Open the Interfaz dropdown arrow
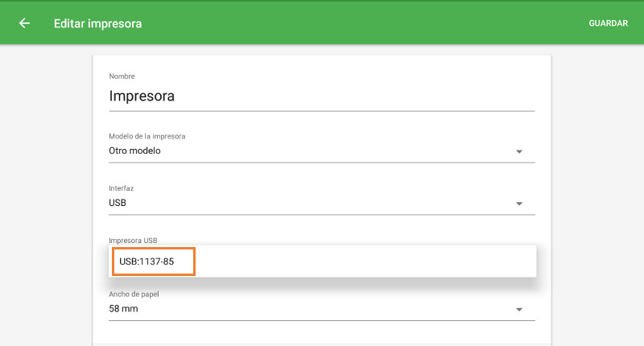The width and height of the screenshot is (644, 346). pyautogui.click(x=519, y=204)
